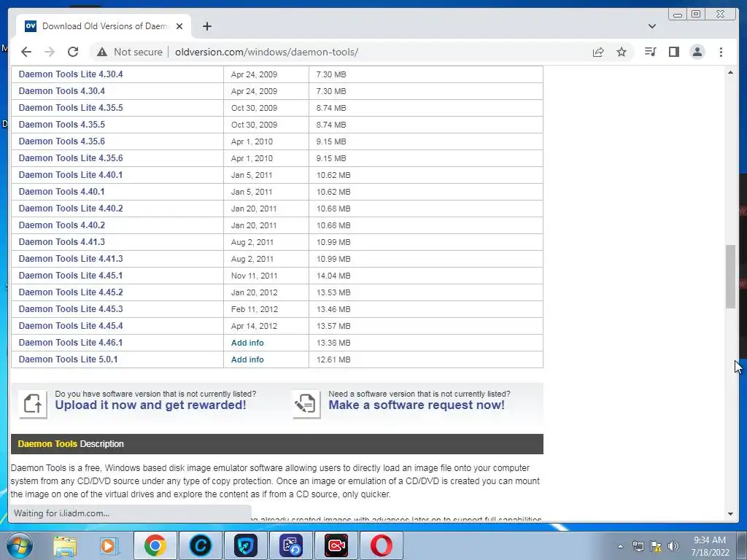Share this page via share icon
The image size is (747, 560).
(598, 52)
